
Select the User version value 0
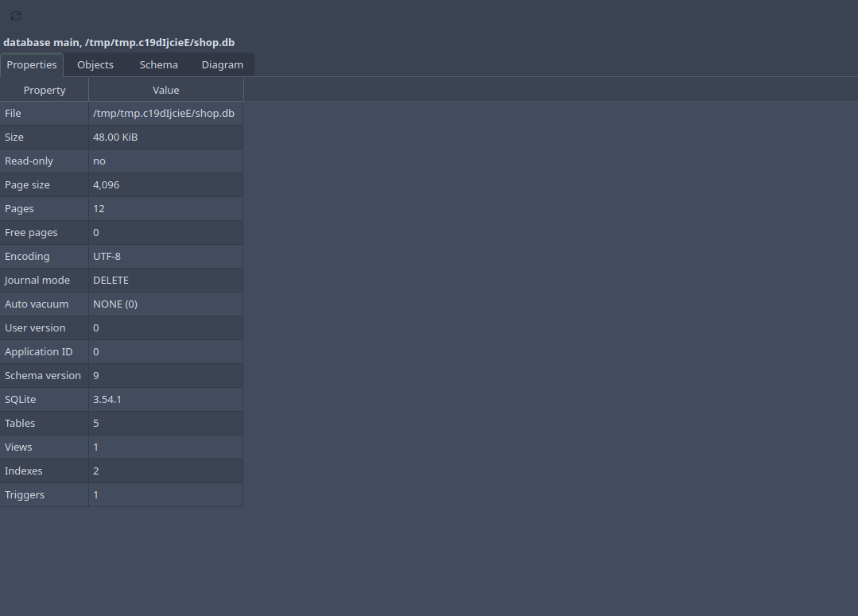(x=166, y=327)
